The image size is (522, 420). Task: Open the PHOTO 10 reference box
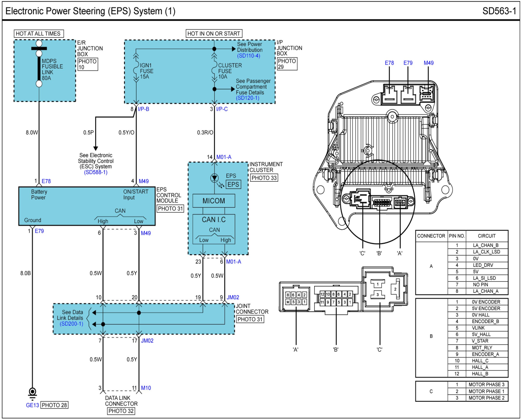coord(87,64)
